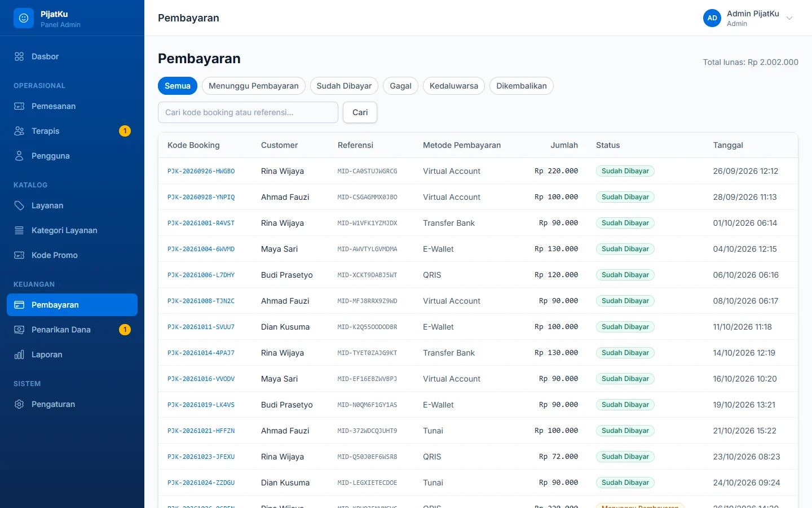812x508 pixels.
Task: Filter by Dikembalikan status
Action: coord(522,86)
